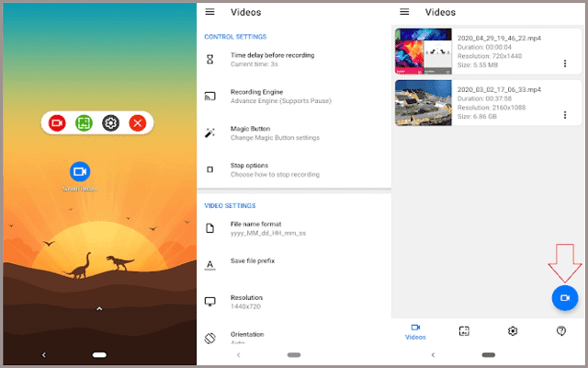Tap the monitor icon beside Resolution
The image size is (588, 368).
pyautogui.click(x=210, y=302)
